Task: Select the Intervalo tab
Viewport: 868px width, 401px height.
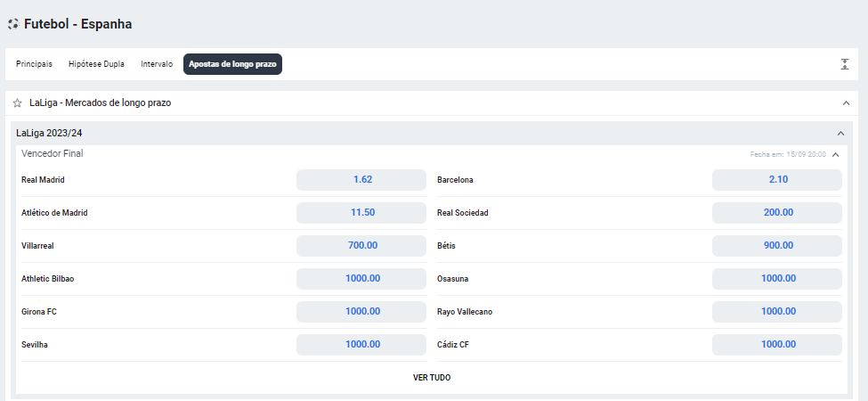Action: tap(157, 64)
